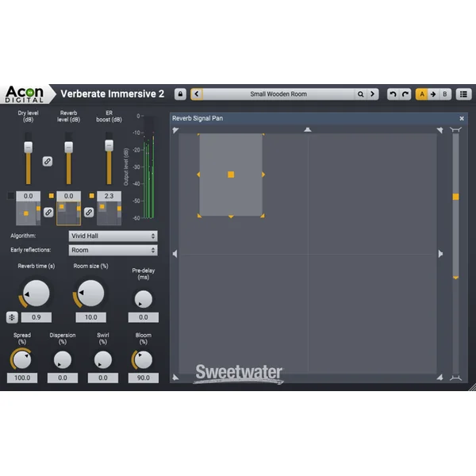This screenshot has width=476, height=476.
Task: Click the Pre-delay value field
Action: 144,317
